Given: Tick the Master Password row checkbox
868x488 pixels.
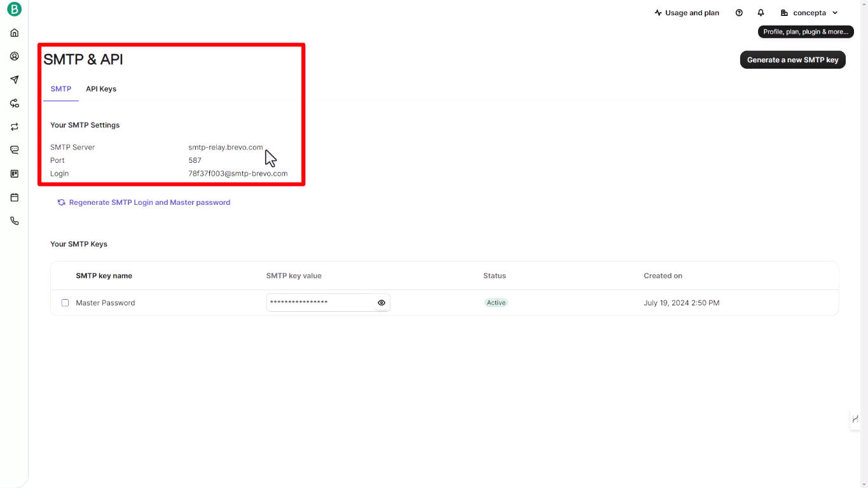Looking at the screenshot, I should point(65,303).
